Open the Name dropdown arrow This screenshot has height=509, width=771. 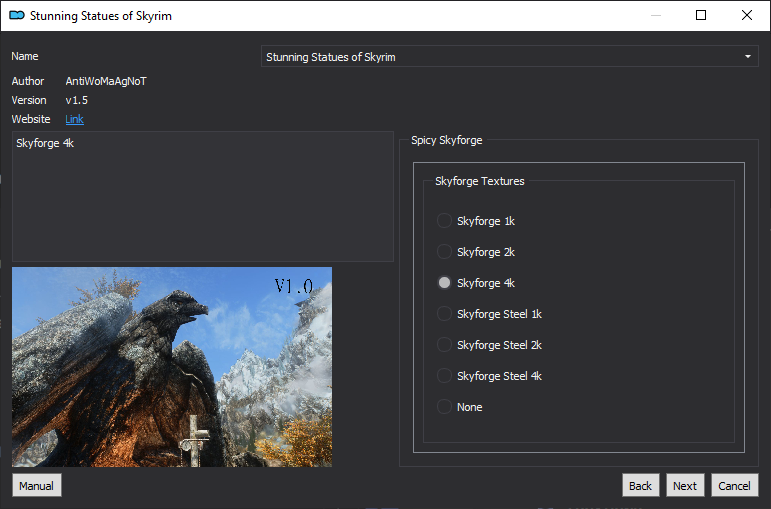click(747, 57)
